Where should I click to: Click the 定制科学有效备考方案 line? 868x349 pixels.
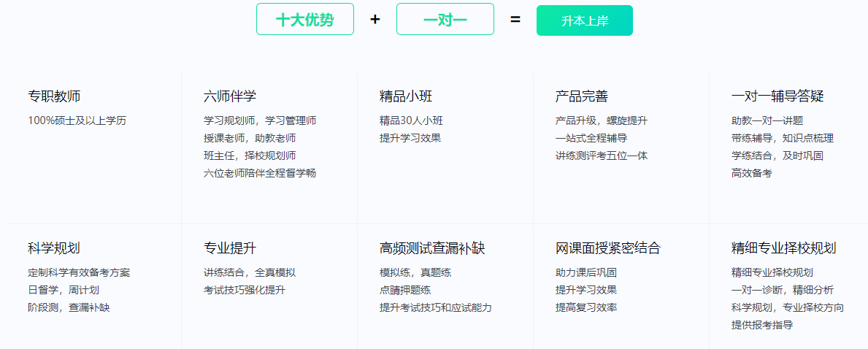pyautogui.click(x=79, y=272)
